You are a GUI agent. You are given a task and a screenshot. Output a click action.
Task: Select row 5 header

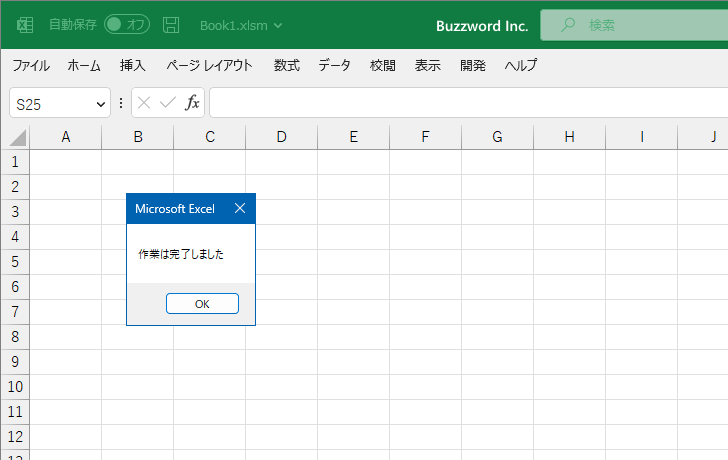point(15,262)
